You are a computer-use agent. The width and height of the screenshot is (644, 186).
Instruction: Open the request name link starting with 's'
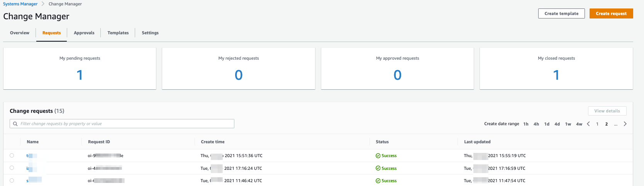pos(34,180)
